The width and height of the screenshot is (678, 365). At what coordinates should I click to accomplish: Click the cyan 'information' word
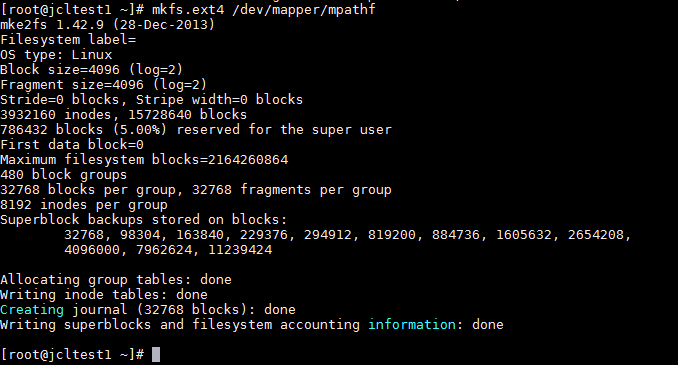(x=412, y=324)
